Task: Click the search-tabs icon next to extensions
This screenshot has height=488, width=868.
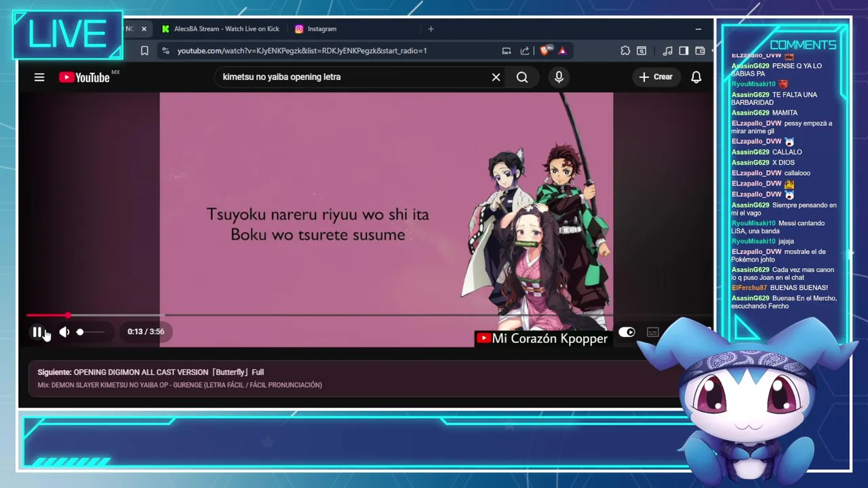Action: pos(642,51)
